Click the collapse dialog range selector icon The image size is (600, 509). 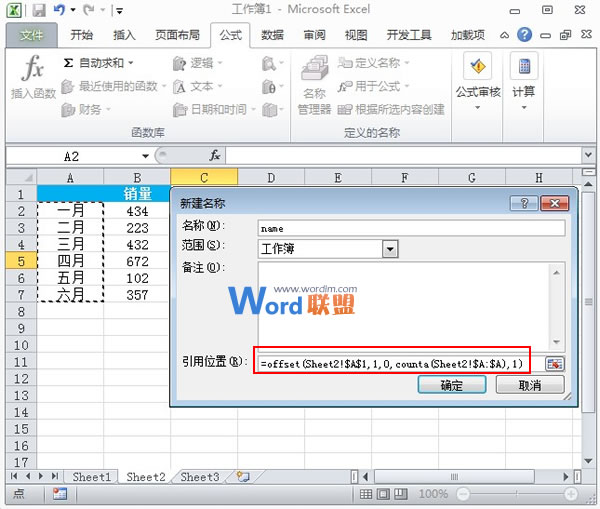click(555, 364)
